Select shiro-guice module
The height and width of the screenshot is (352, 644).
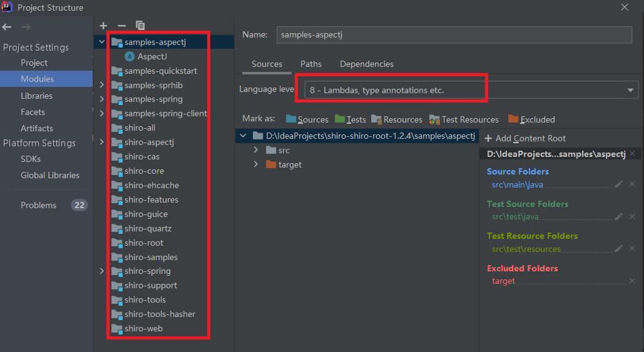[x=146, y=214]
